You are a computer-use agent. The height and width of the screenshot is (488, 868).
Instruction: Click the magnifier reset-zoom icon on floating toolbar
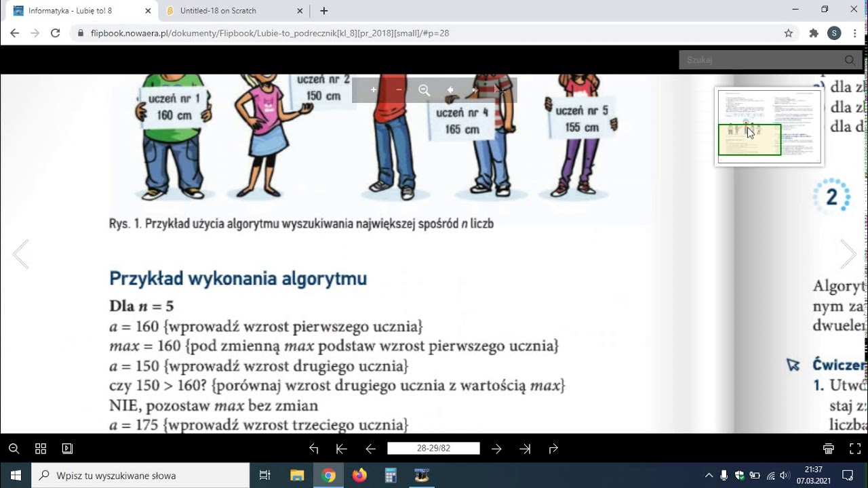pos(425,90)
